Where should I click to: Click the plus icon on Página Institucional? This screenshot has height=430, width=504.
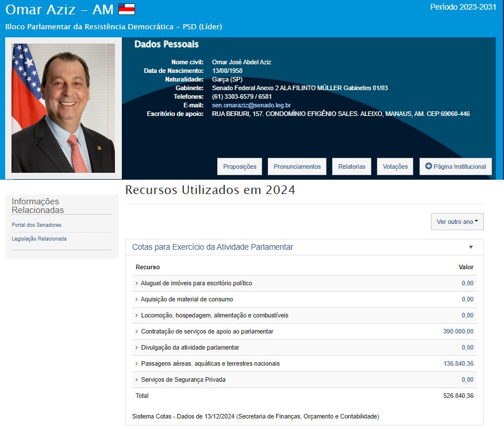pos(428,166)
